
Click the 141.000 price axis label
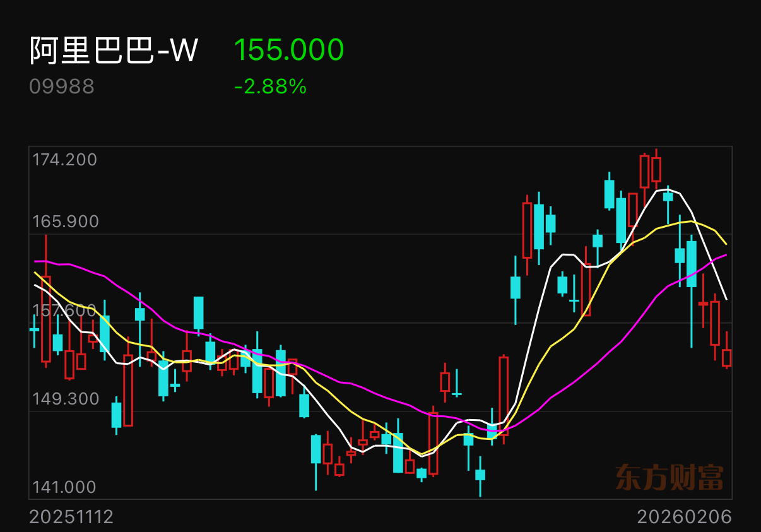[64, 487]
